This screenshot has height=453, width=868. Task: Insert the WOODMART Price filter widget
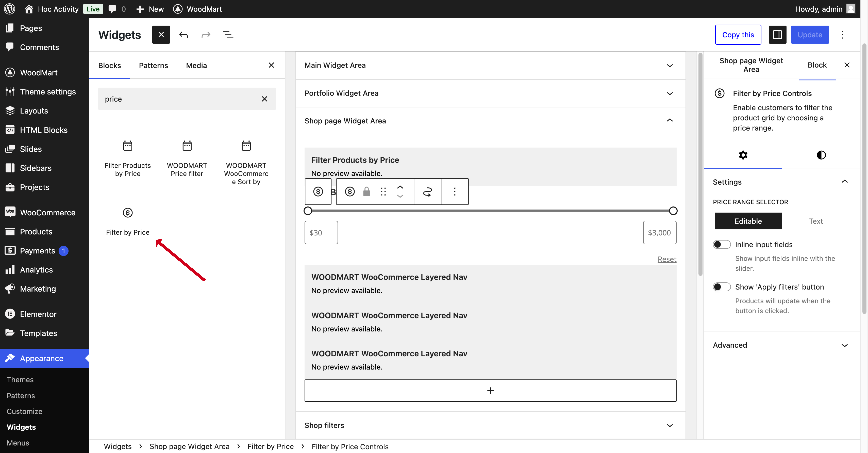tap(187, 159)
